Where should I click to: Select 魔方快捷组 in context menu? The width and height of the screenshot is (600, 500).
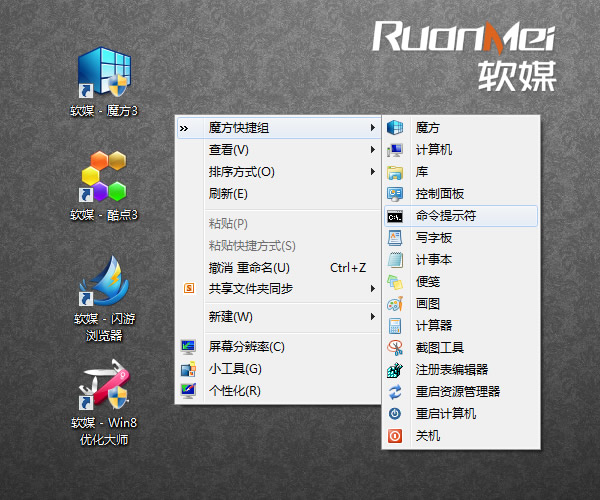[x=279, y=127]
